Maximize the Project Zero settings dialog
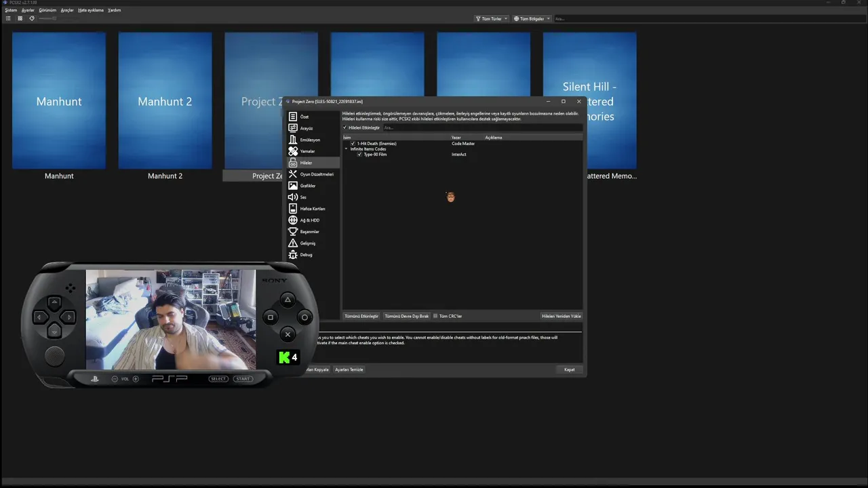This screenshot has width=868, height=488. click(563, 102)
